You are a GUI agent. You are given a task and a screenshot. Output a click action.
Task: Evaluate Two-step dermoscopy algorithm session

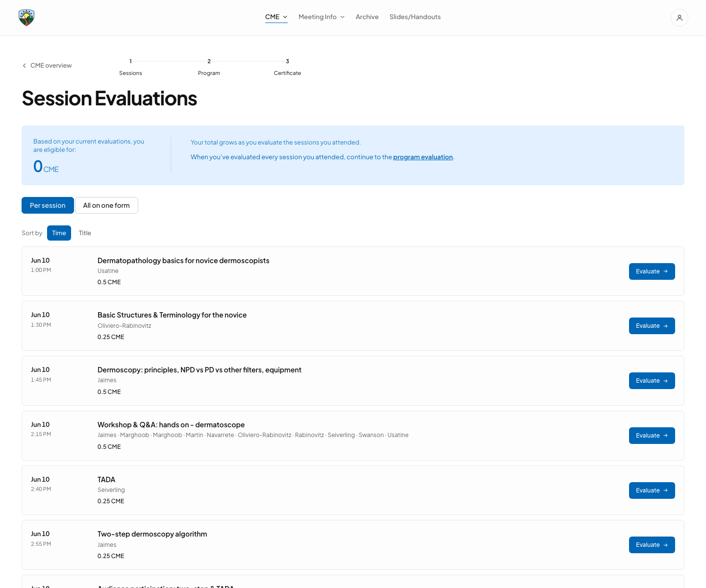pos(652,545)
